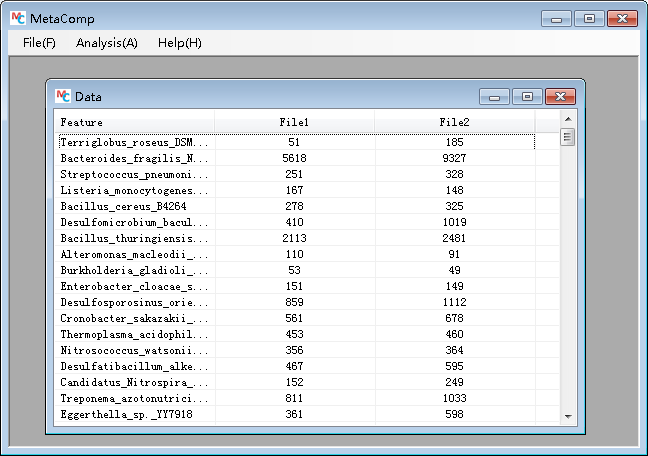This screenshot has height=456, width=648.
Task: Open the Help(H) menu
Action: (179, 43)
